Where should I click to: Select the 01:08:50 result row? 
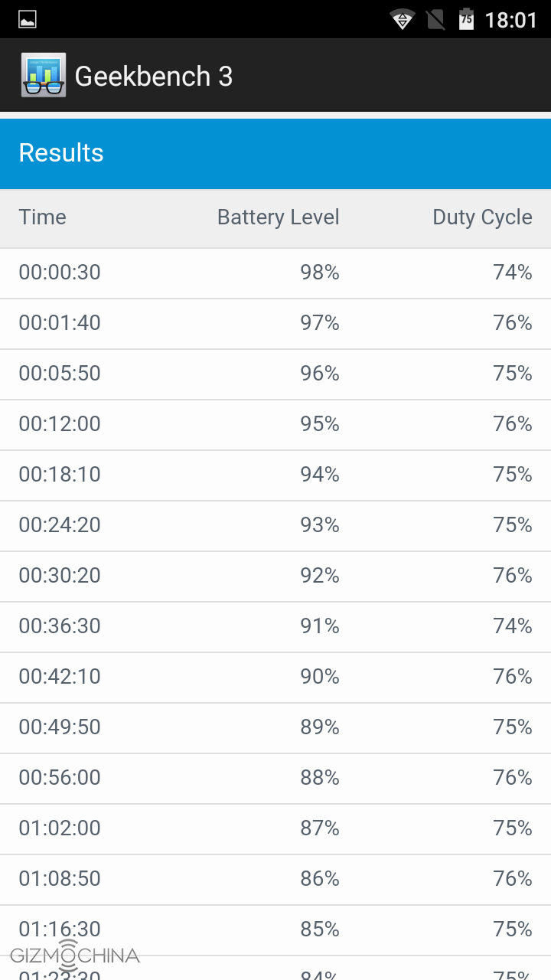point(275,879)
